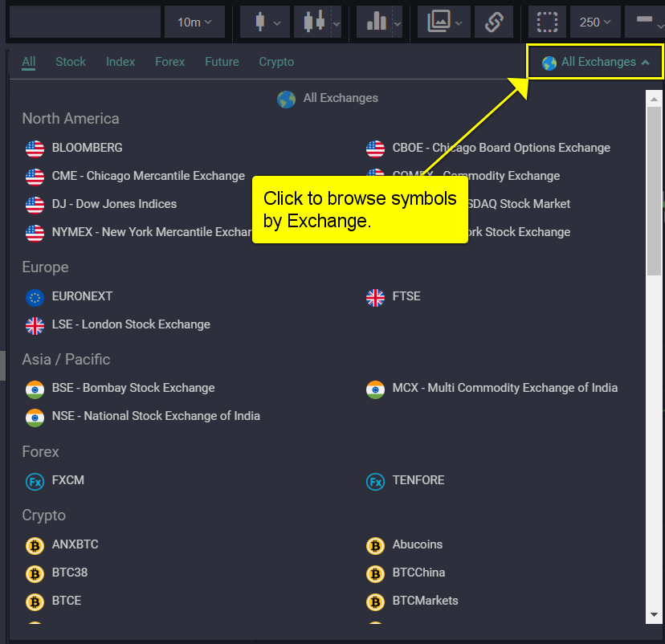This screenshot has width=665, height=644.
Task: Choose COMEX - Commodity Exchange
Action: 475,176
